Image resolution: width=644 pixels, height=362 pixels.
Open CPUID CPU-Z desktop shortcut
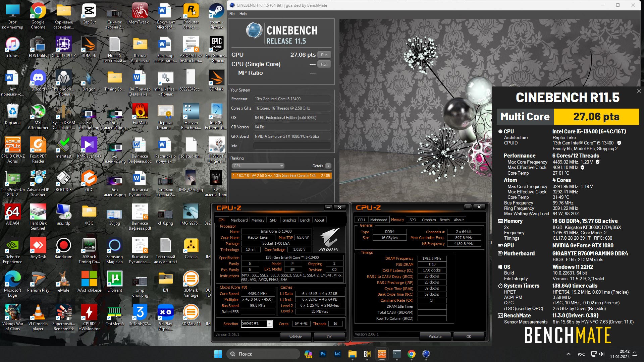point(63,47)
